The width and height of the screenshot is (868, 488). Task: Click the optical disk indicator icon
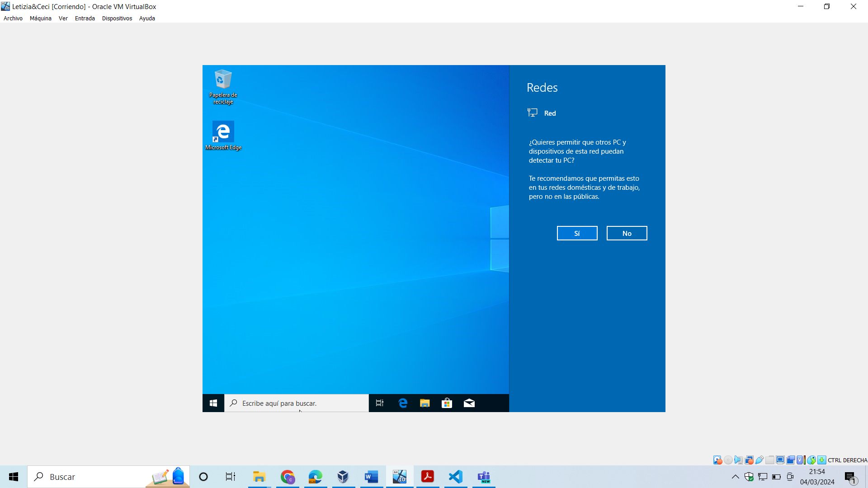pos(728,460)
